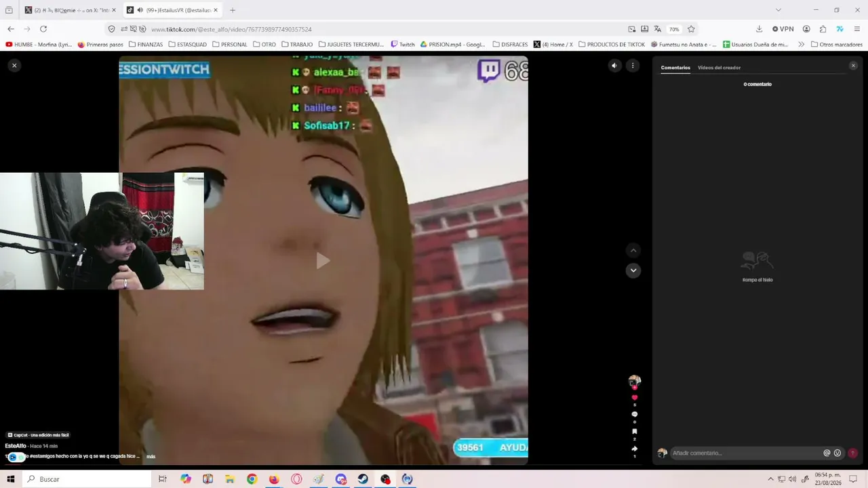Open Picture-in-Picture from address bar
The image size is (868, 488).
click(x=632, y=29)
